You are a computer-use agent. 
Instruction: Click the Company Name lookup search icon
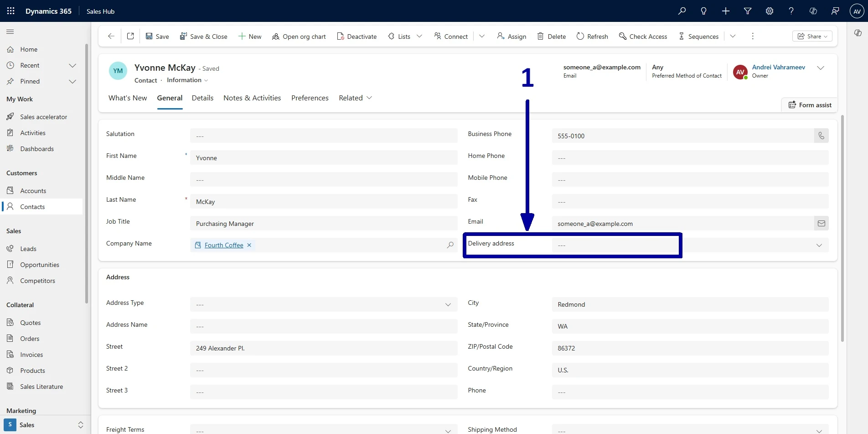(x=450, y=245)
